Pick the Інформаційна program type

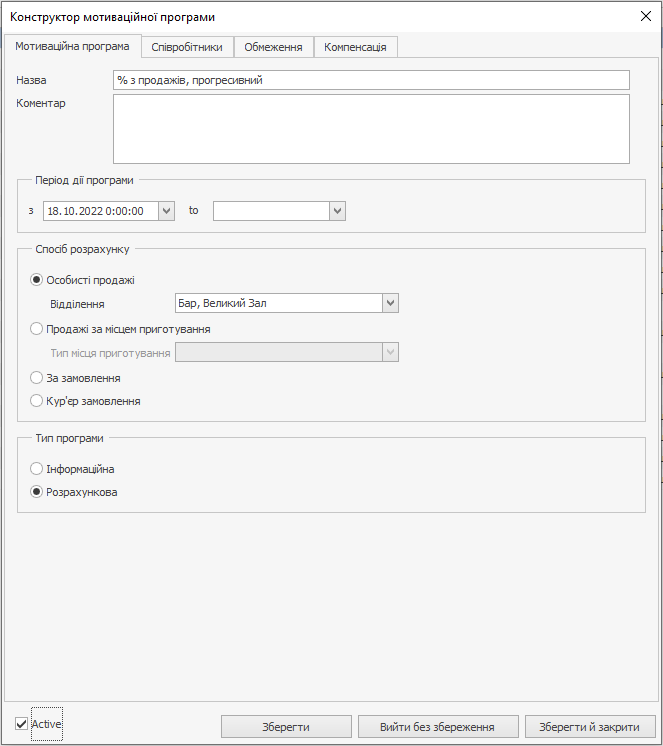click(x=38, y=469)
